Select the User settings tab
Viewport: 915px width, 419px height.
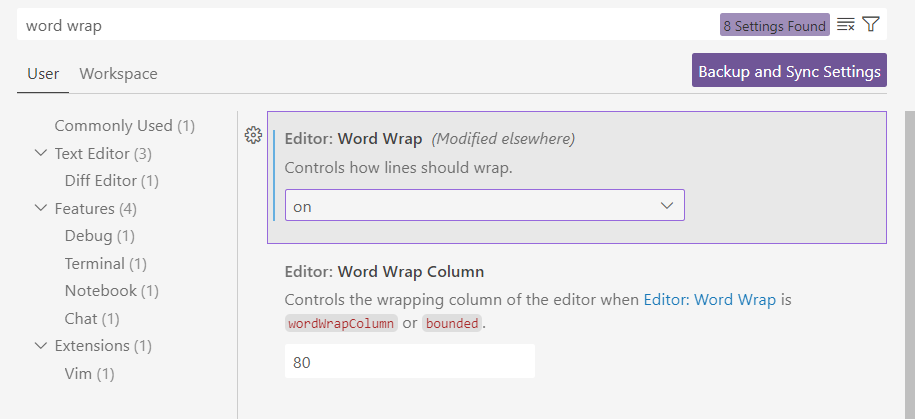coord(43,74)
